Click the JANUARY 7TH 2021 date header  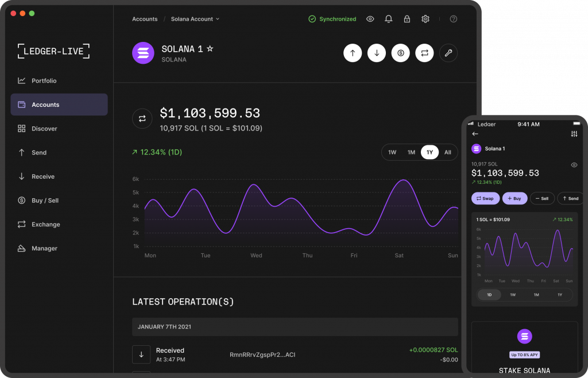pyautogui.click(x=295, y=327)
